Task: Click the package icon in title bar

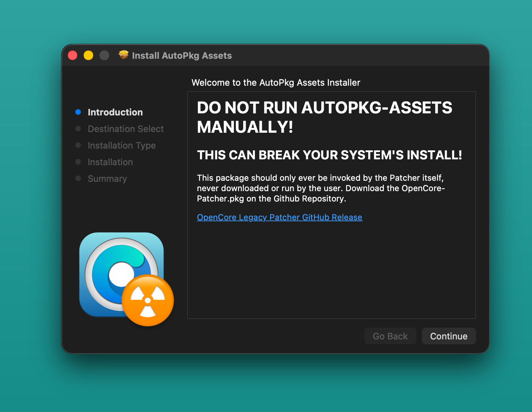Action: click(123, 55)
